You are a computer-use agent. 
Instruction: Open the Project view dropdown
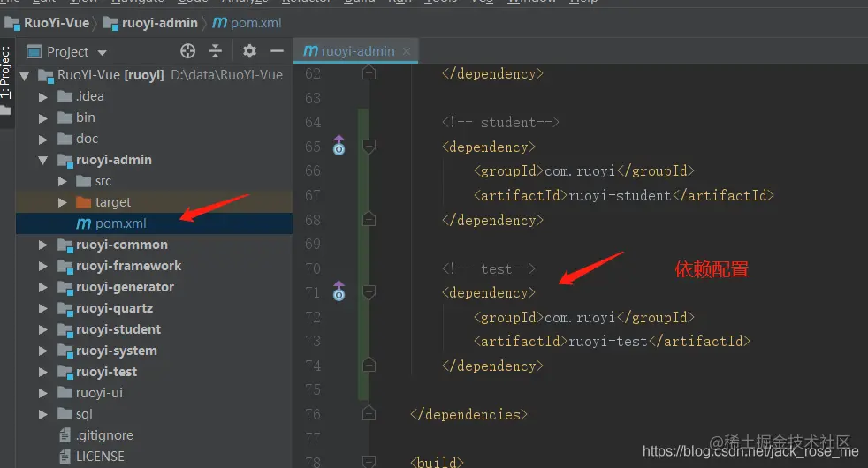[x=102, y=53]
